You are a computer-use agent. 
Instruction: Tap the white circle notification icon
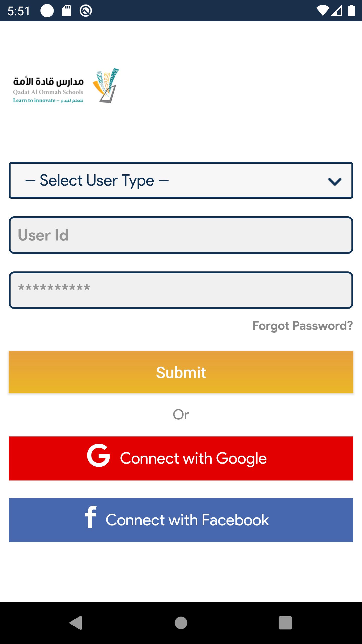(x=47, y=11)
